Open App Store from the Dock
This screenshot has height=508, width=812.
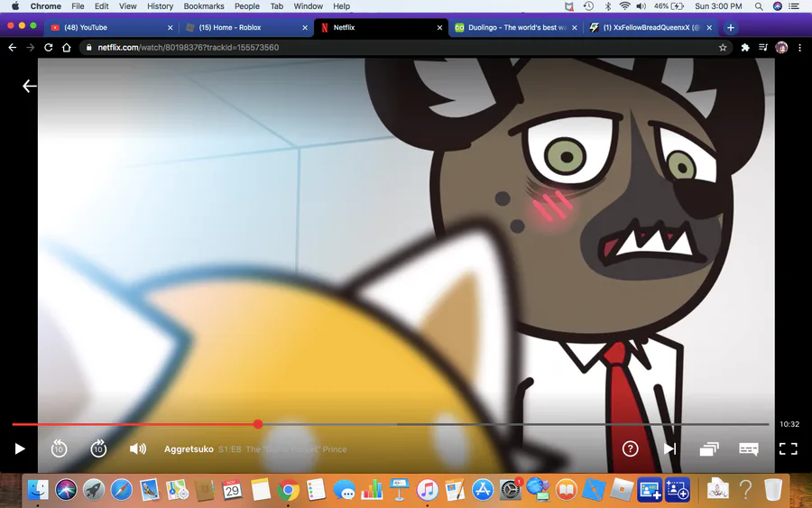[483, 489]
